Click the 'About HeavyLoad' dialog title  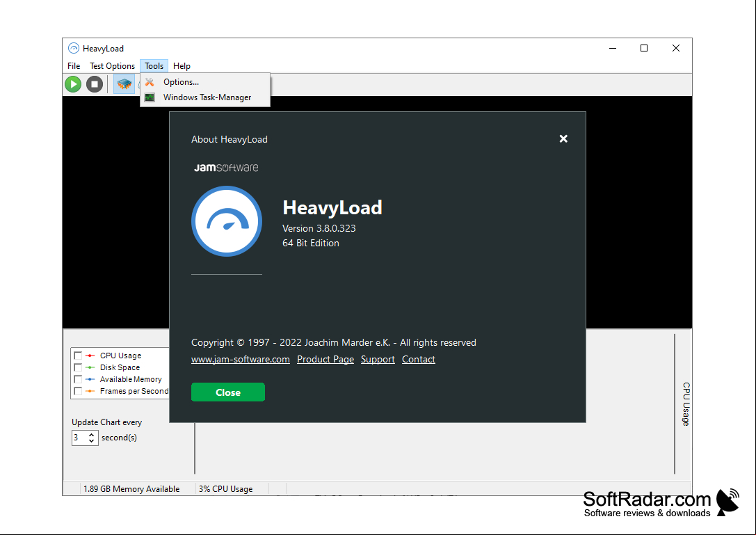pos(230,139)
